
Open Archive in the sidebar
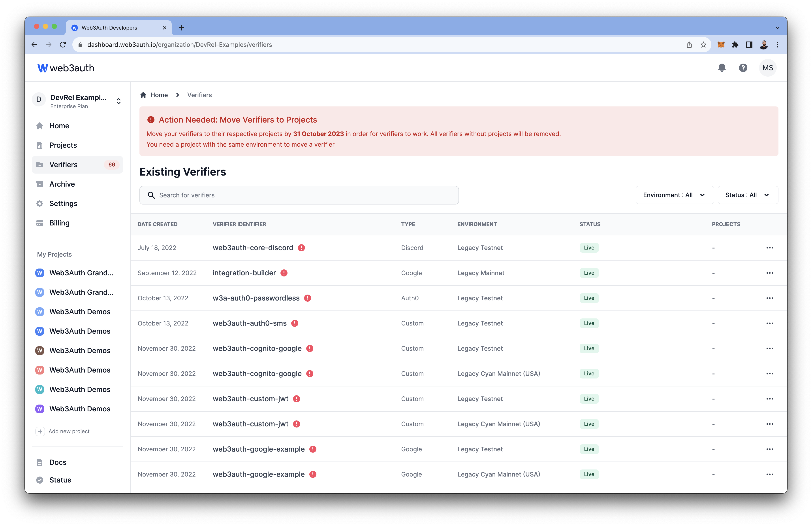pyautogui.click(x=77, y=184)
